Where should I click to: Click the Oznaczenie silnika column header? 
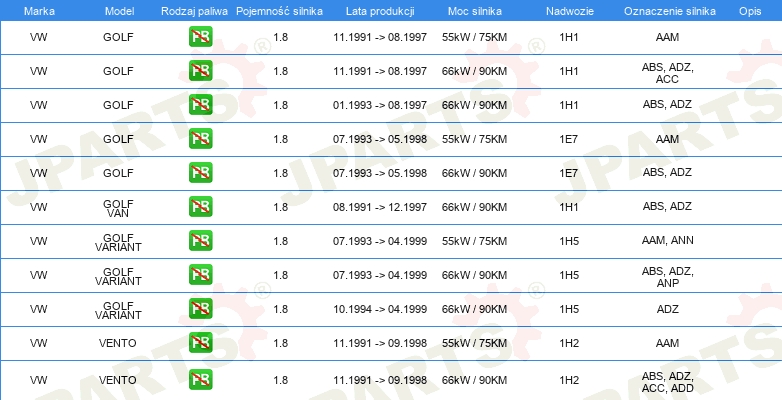pos(670,11)
